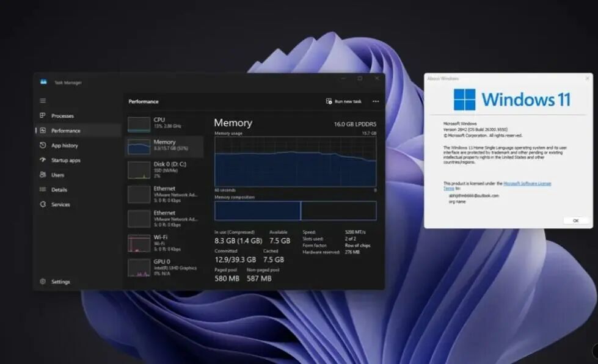Click the 16.0 GB LPDDR5 label
The height and width of the screenshot is (364, 598).
[x=355, y=124]
